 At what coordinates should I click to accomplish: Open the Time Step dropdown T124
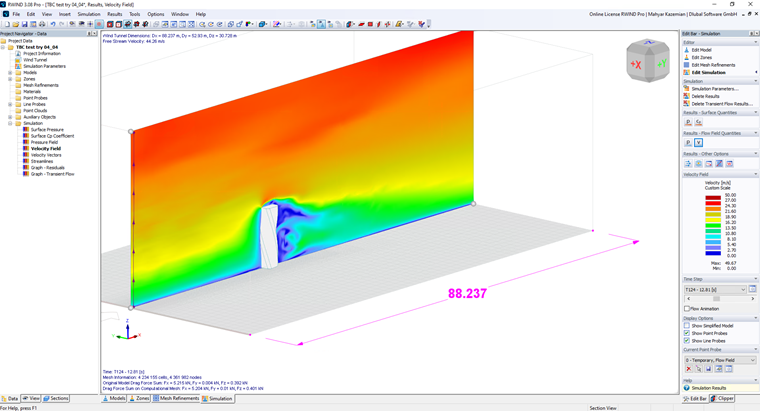point(715,289)
